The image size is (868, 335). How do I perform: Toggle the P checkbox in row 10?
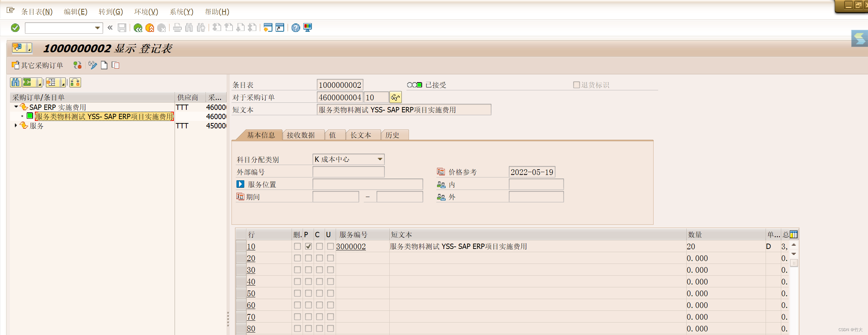click(x=308, y=246)
